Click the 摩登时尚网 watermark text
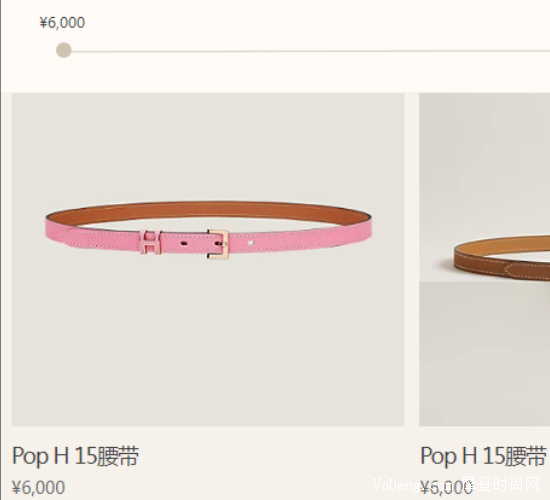 click(x=501, y=484)
